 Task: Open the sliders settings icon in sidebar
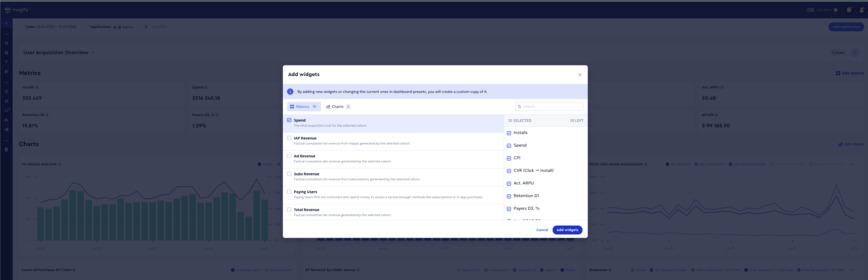[x=6, y=91]
